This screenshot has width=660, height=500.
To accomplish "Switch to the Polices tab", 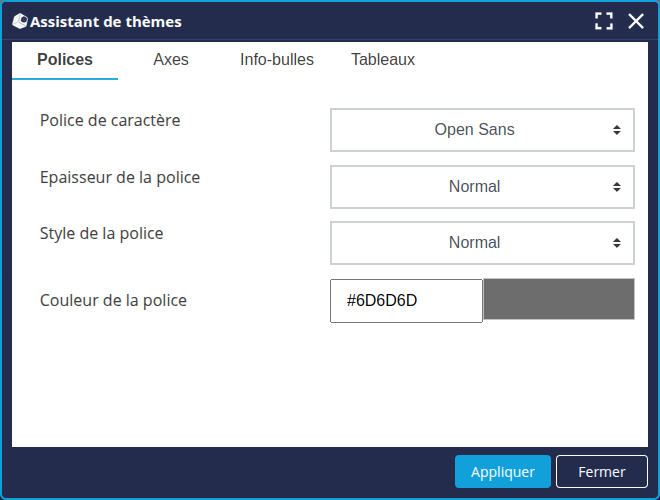I will coord(65,60).
